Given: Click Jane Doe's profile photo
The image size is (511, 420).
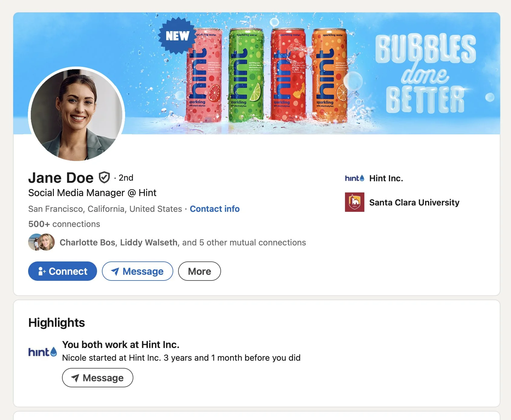Looking at the screenshot, I should click(76, 115).
